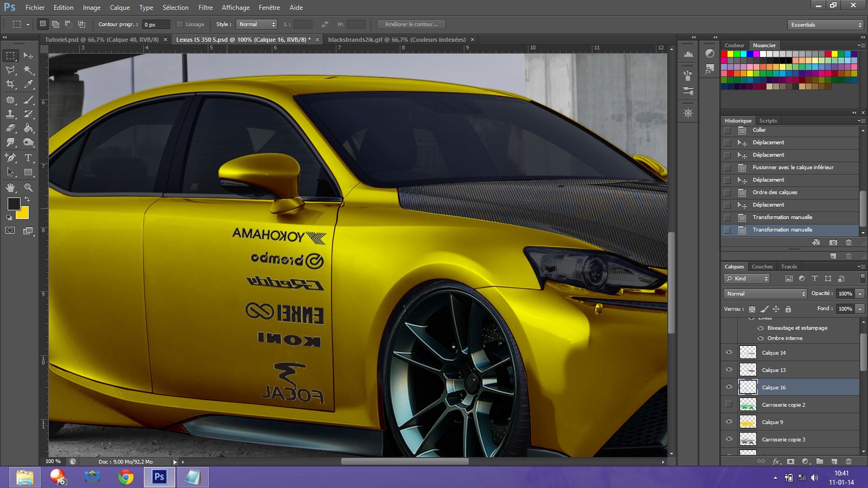This screenshot has width=868, height=488.
Task: Click the Contour progr. pixel input field
Action: point(156,24)
